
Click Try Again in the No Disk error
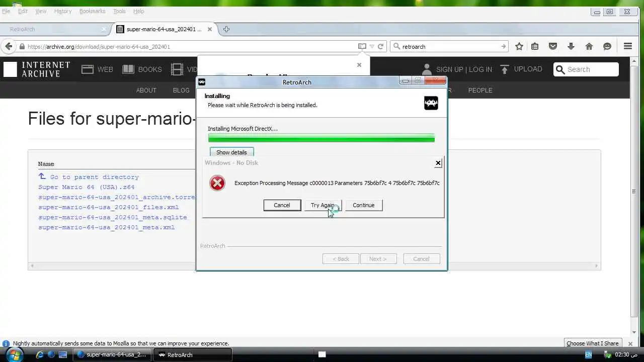(323, 205)
